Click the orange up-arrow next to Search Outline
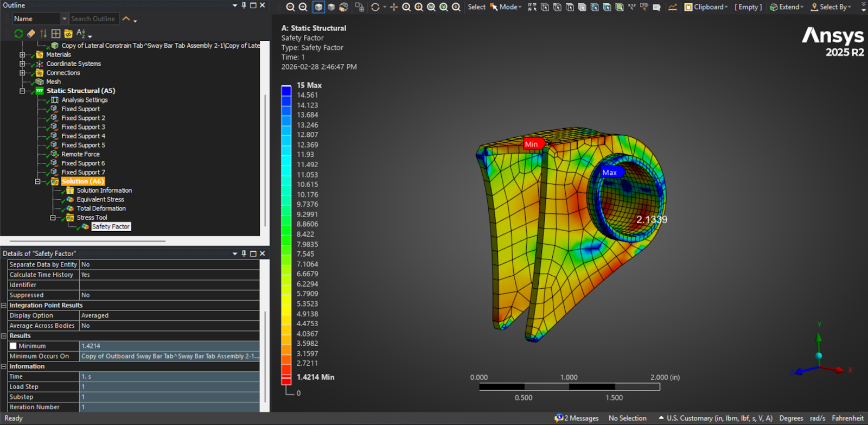This screenshot has width=868, height=425. tap(126, 18)
